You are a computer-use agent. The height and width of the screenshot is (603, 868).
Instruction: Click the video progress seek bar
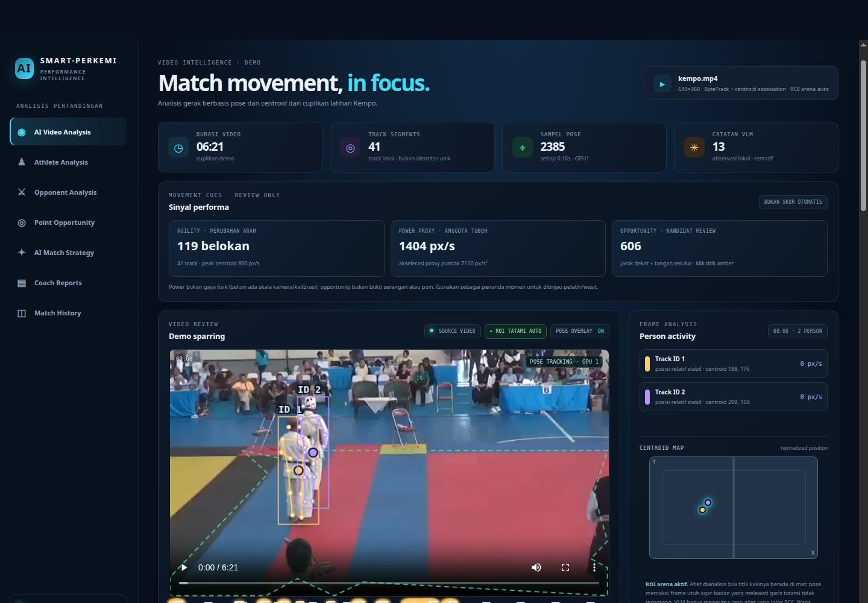point(389,583)
